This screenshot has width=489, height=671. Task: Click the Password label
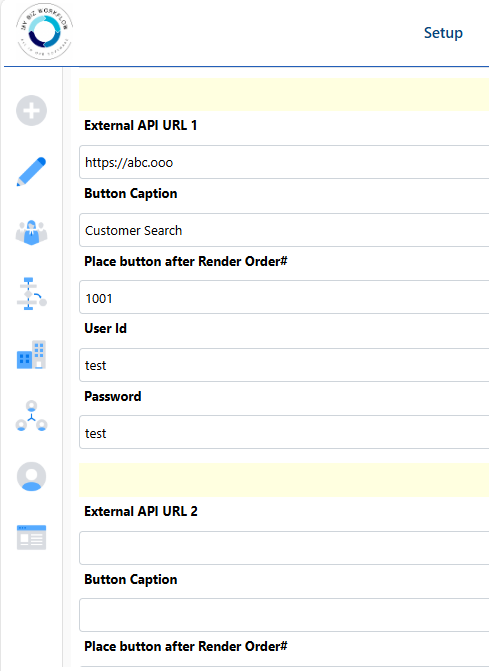[x=113, y=396]
